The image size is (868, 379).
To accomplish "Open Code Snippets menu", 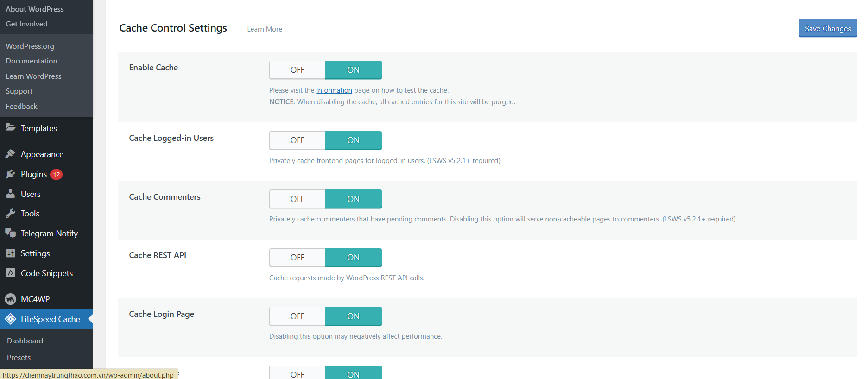I will coord(47,273).
